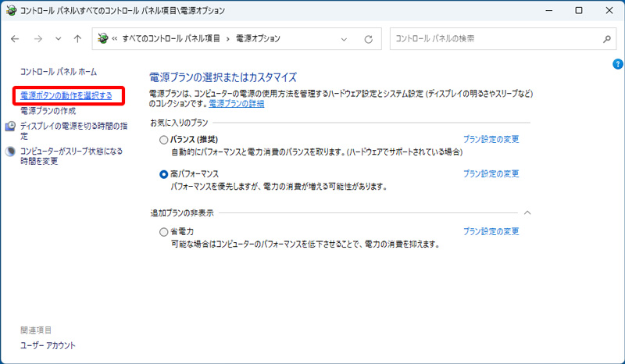The image size is (625, 364).
Task: Open the blue Help question mark
Action: 617,62
